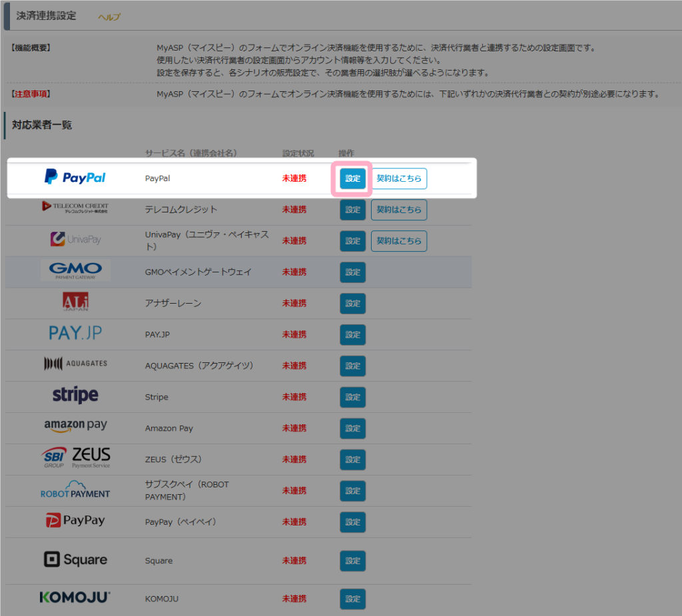Click the PayPay logo
This screenshot has width=682, height=616.
pos(75,521)
